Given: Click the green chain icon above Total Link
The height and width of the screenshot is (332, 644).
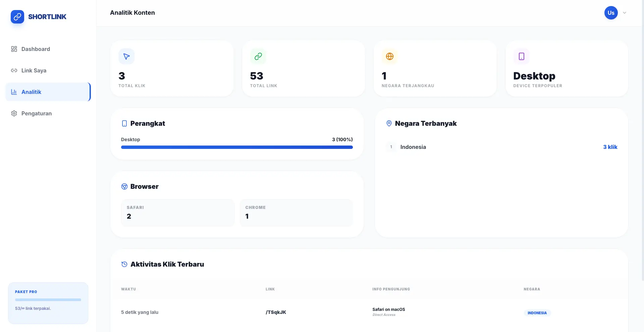Looking at the screenshot, I should [258, 56].
